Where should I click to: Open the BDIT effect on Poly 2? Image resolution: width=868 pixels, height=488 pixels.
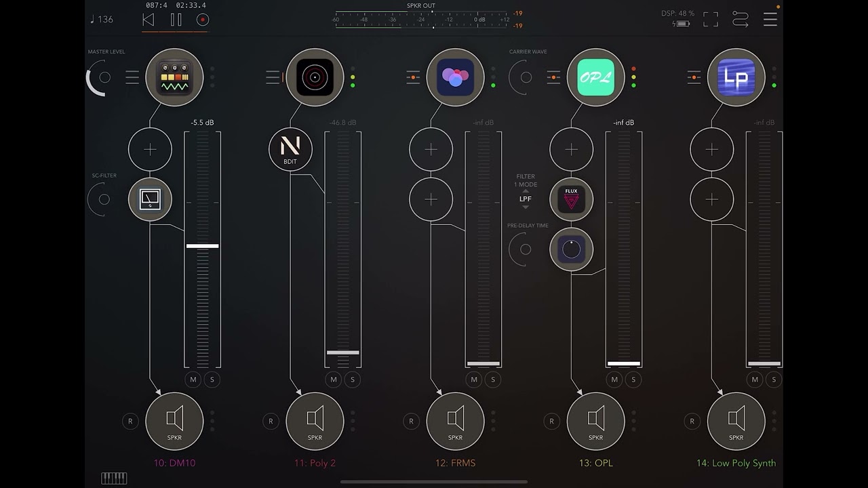(x=290, y=150)
